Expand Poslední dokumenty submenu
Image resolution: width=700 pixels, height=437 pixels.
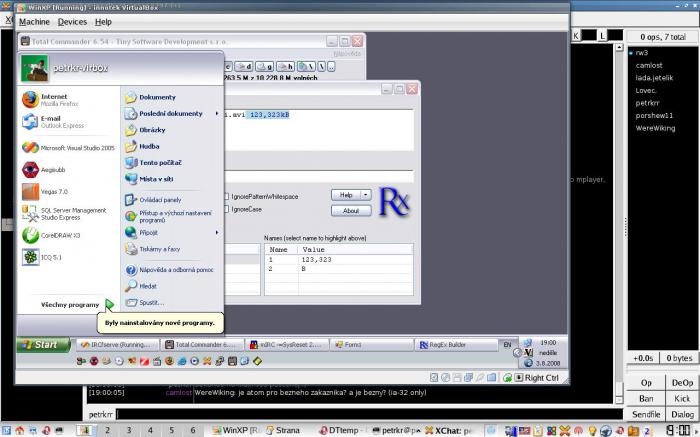172,113
